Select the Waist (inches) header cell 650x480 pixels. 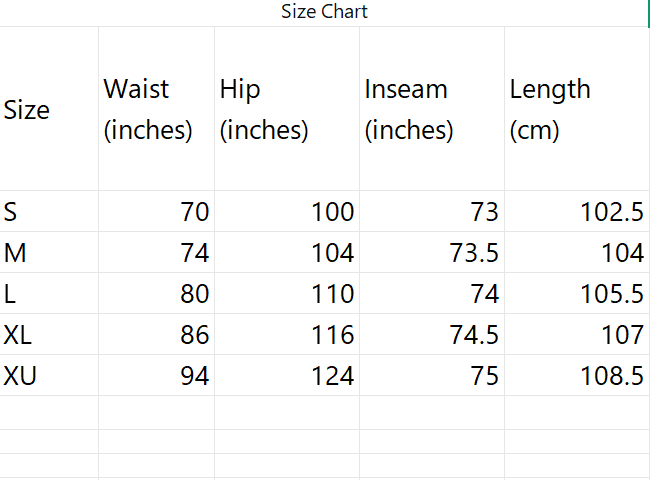(x=156, y=109)
